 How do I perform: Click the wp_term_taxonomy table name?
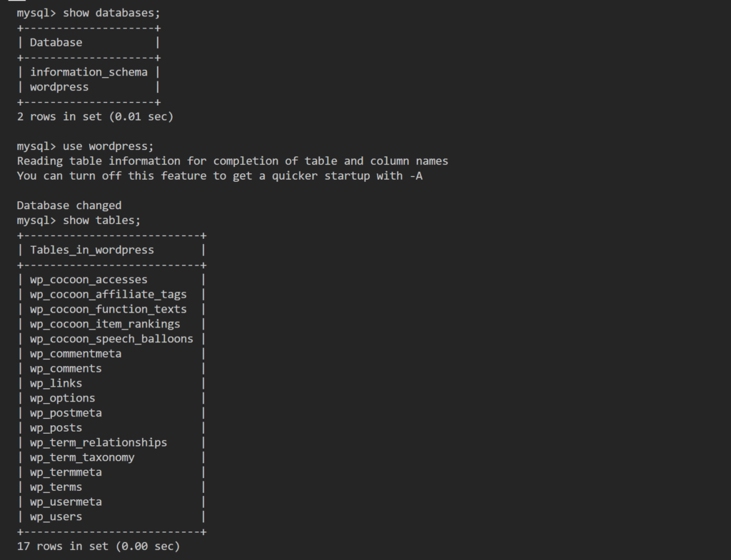pos(82,457)
